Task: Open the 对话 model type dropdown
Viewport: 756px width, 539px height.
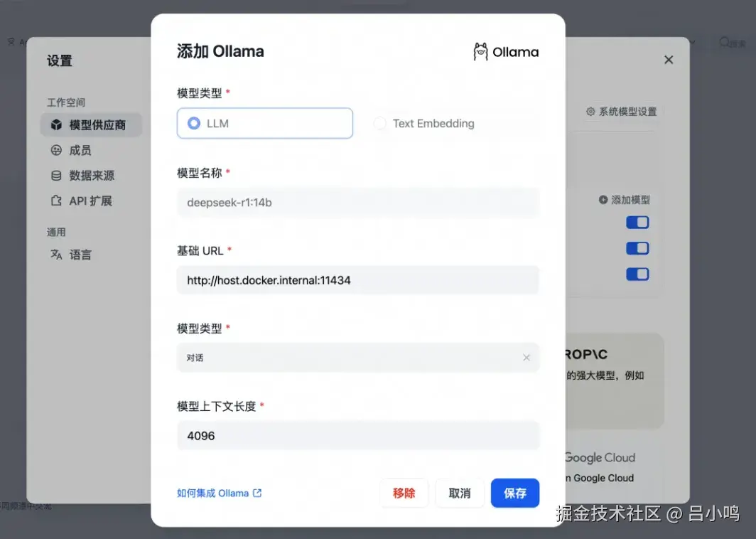Action: tap(358, 358)
